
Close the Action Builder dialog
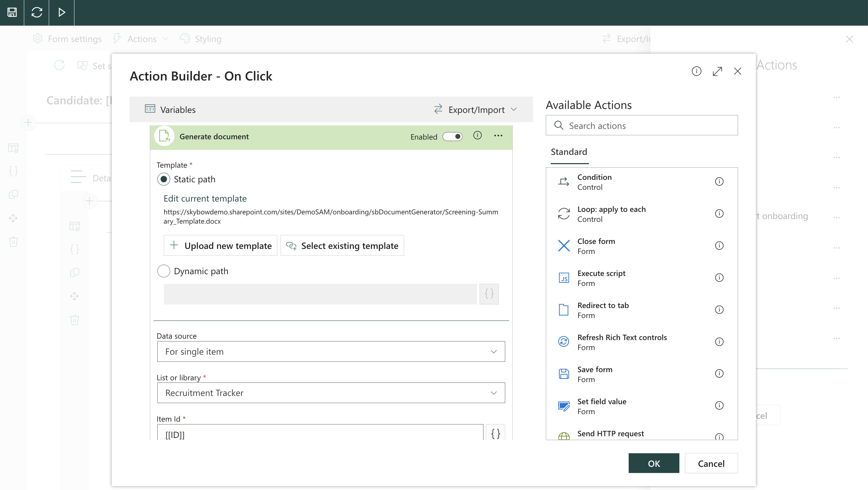738,71
